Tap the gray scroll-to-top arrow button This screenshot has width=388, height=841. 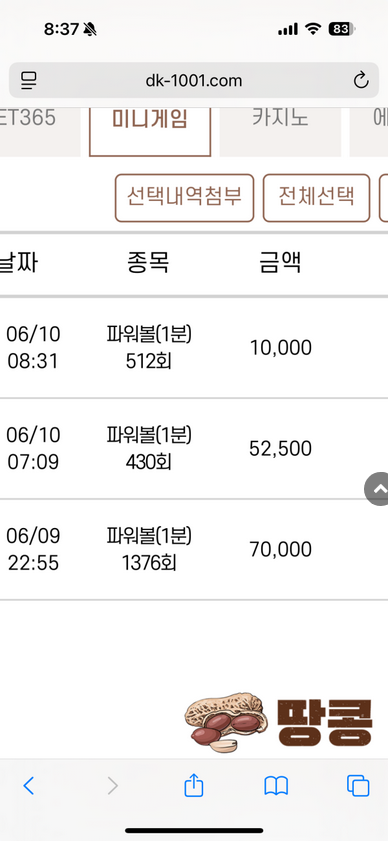pyautogui.click(x=377, y=489)
